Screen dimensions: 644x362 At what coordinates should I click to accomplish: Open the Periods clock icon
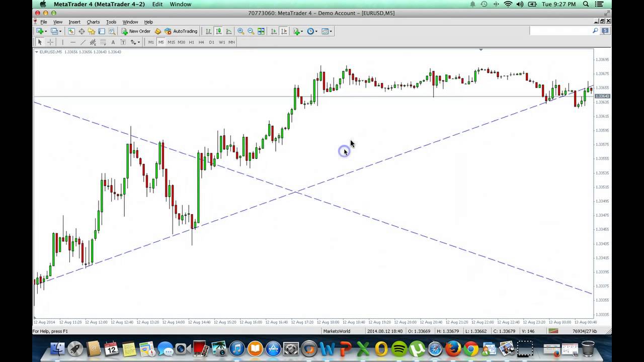click(x=310, y=31)
